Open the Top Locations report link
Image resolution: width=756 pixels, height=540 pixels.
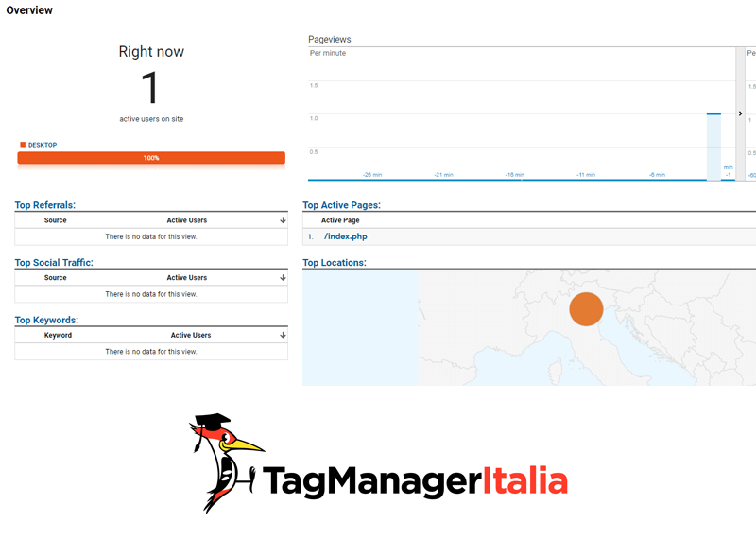[335, 263]
